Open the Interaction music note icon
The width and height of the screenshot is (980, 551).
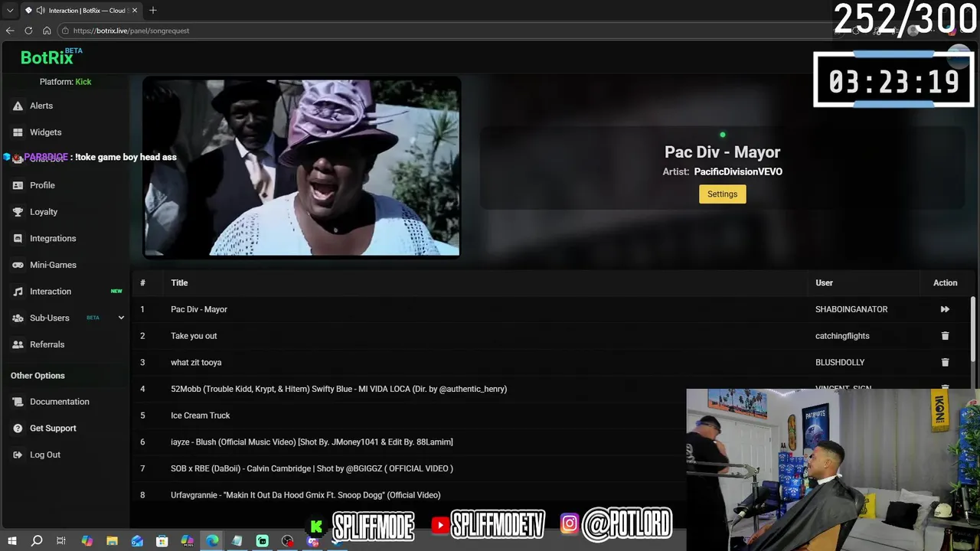coord(18,292)
